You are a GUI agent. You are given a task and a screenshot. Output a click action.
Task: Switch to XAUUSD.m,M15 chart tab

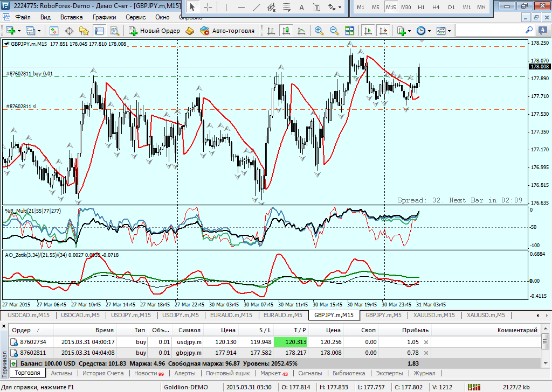(x=434, y=315)
